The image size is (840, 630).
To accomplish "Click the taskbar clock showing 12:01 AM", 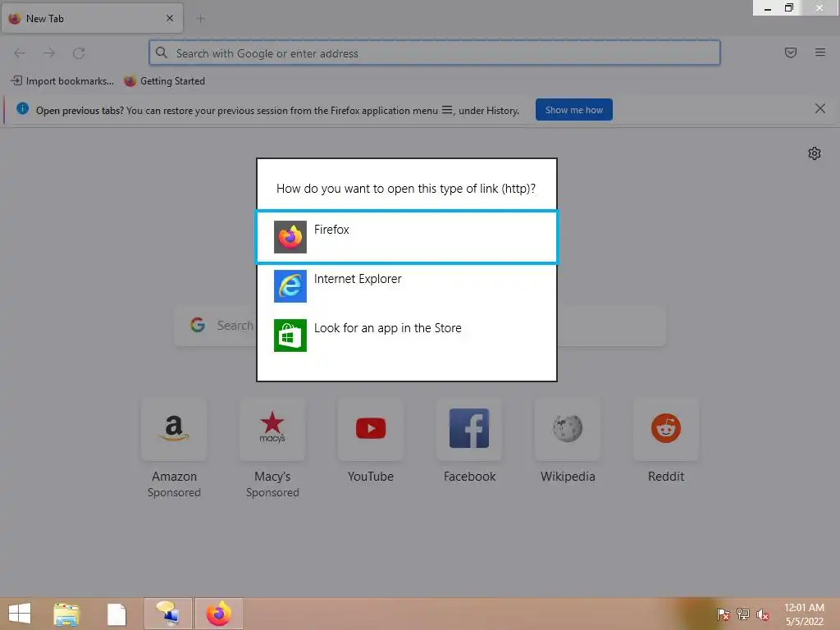I will pyautogui.click(x=804, y=614).
